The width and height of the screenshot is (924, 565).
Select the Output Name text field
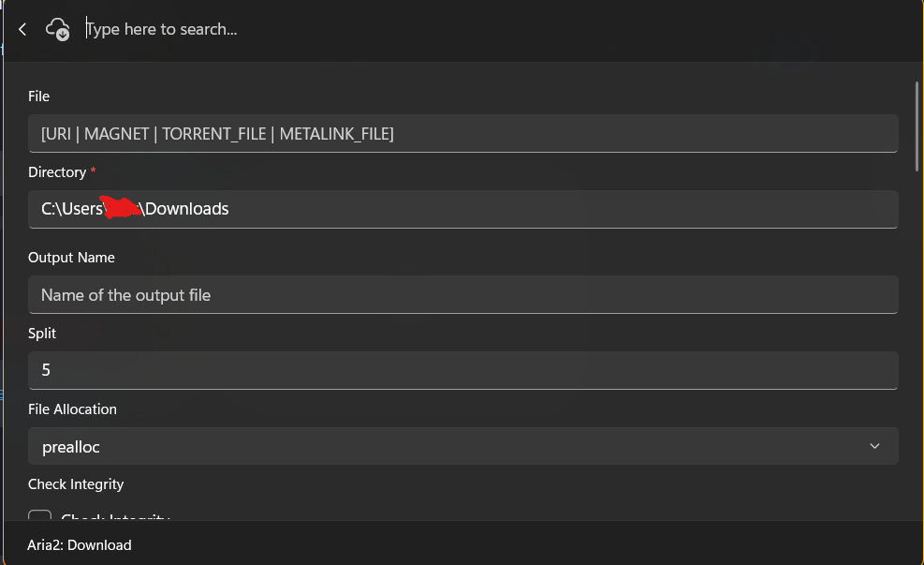tap(462, 295)
